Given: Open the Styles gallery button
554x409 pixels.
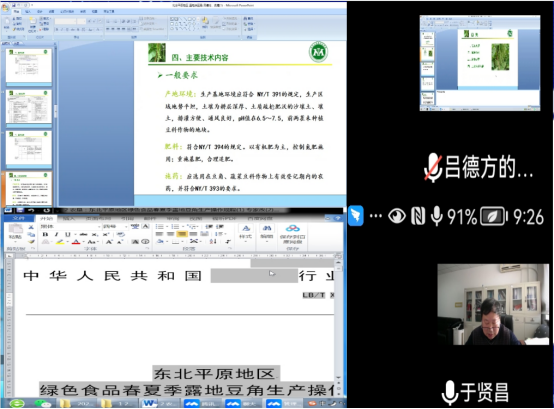Looking at the screenshot, I should click(x=246, y=232).
